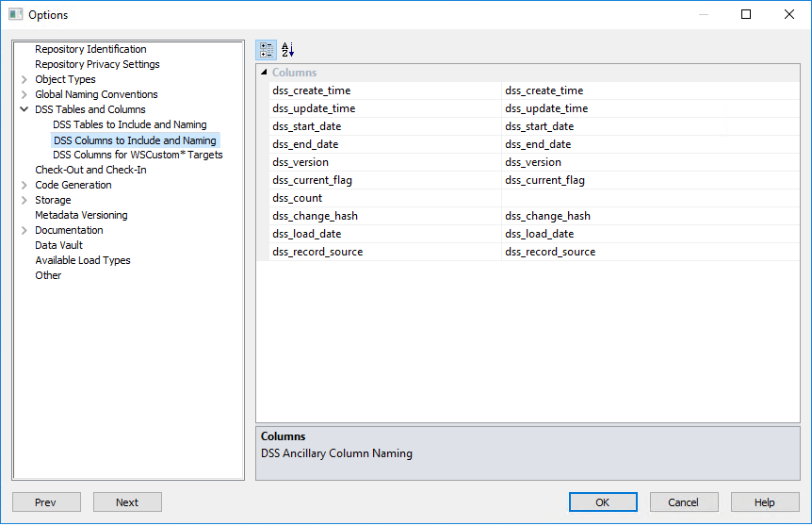Confirm settings with OK button
Image resolution: width=812 pixels, height=526 pixels.
603,502
